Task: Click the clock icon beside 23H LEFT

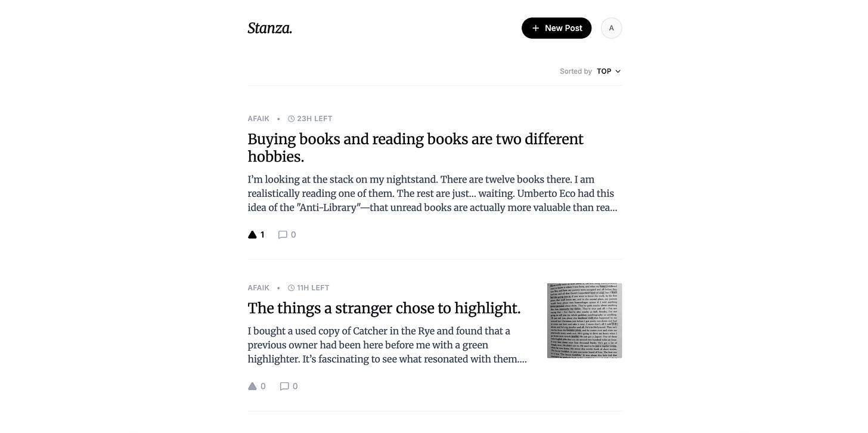Action: click(x=291, y=118)
